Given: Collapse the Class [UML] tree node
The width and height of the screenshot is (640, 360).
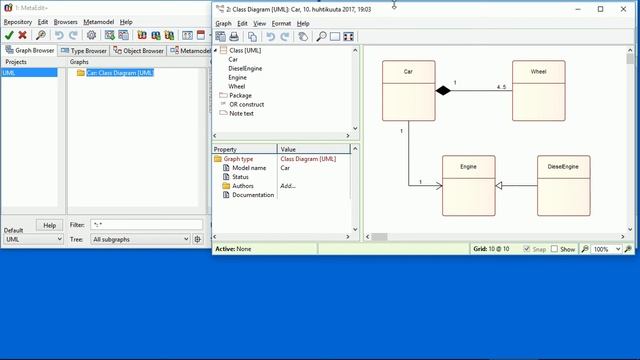Looking at the screenshot, I should [216, 50].
